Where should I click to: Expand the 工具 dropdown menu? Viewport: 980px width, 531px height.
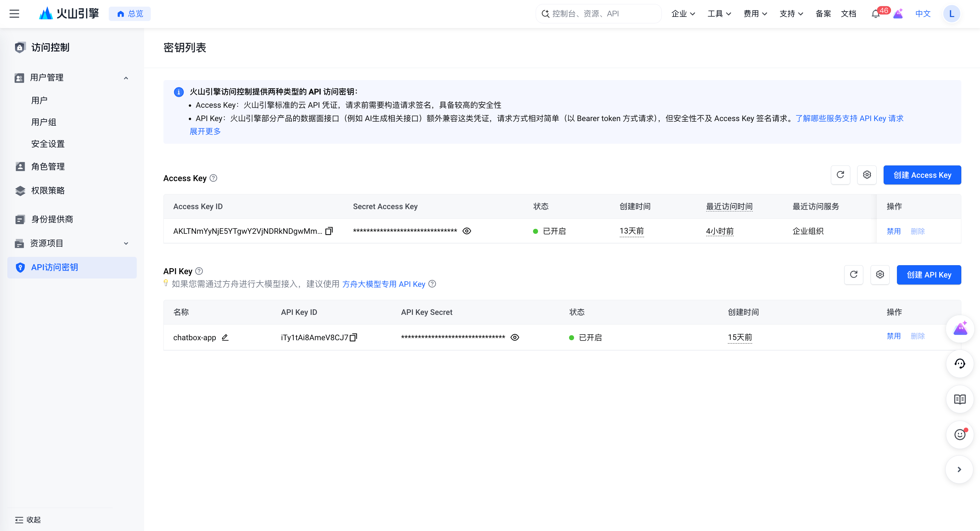(719, 14)
